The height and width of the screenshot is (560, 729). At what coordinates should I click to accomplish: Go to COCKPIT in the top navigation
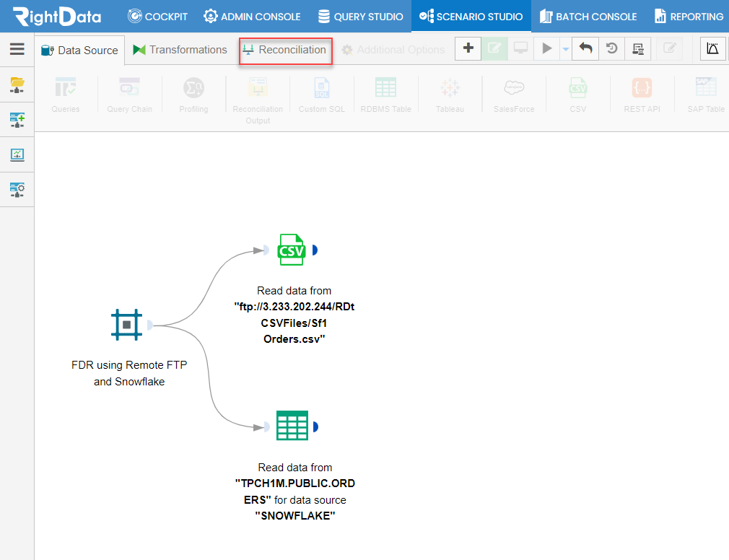click(158, 17)
